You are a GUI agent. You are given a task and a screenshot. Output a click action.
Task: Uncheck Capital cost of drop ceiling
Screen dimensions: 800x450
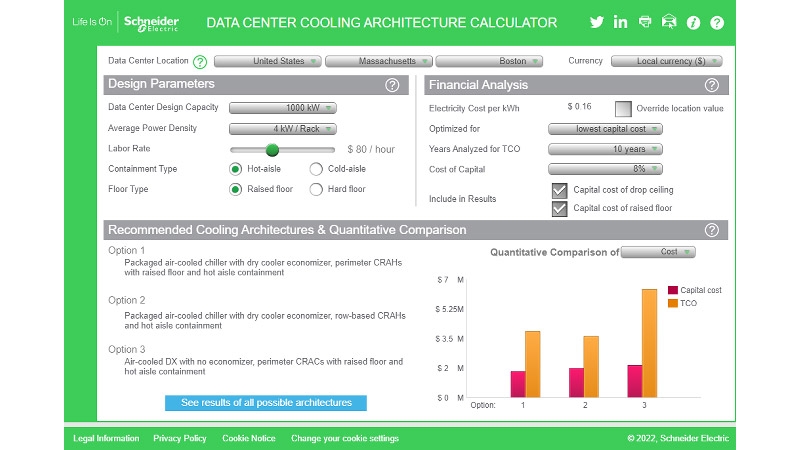[x=560, y=190]
